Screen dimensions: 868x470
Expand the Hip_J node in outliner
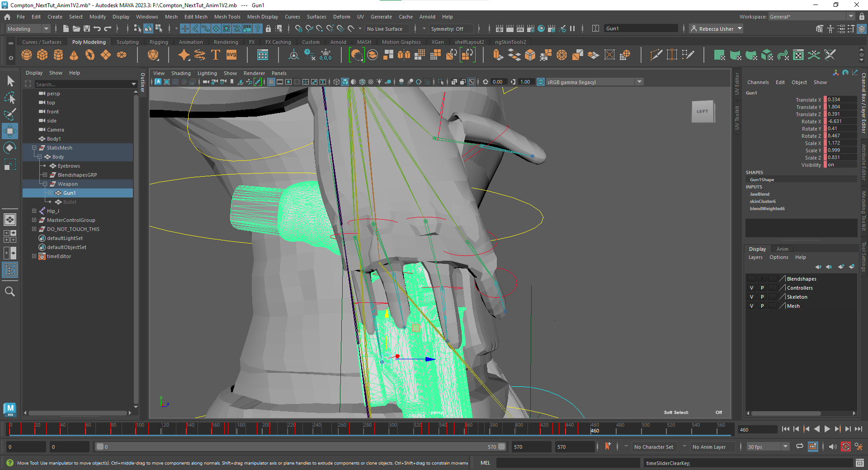point(34,211)
